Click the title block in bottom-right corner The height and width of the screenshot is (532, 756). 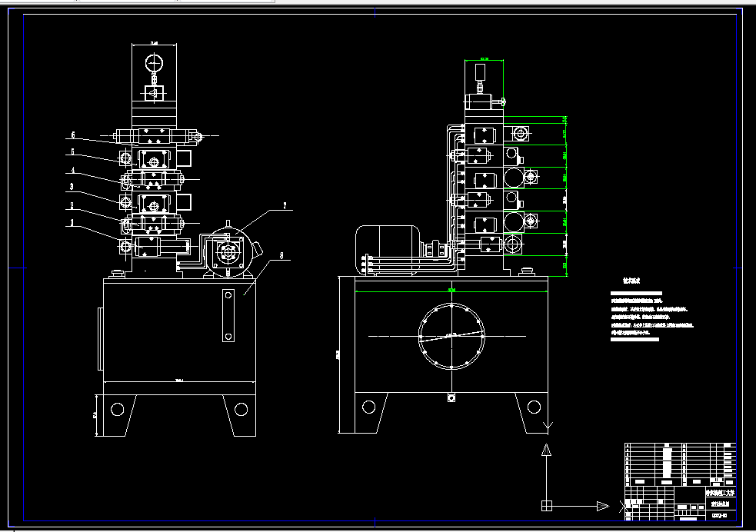pos(681,503)
